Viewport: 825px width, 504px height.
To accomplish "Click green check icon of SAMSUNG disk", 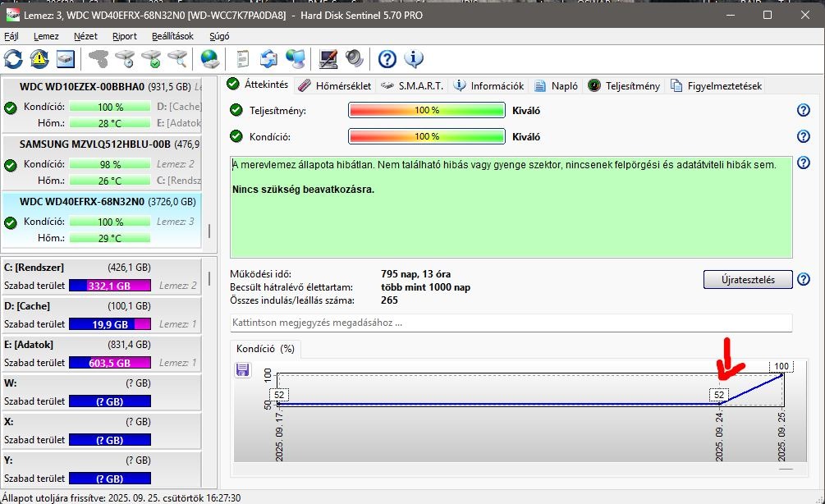I will click(x=11, y=166).
